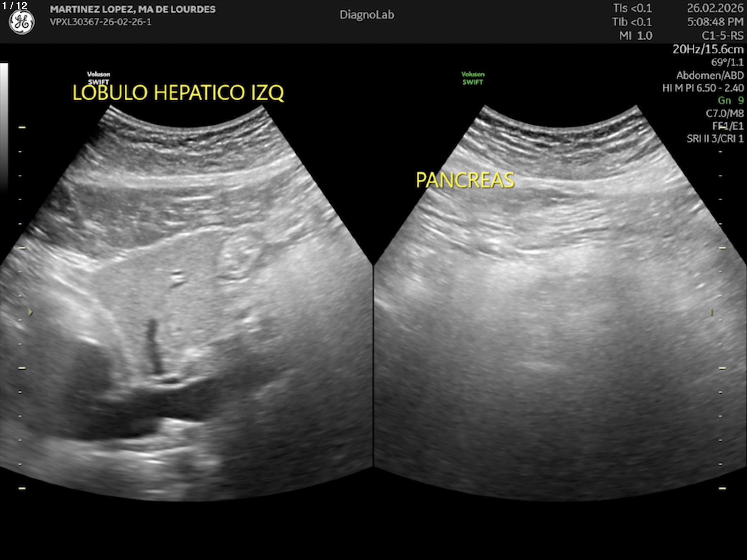Click the grayscale bar on left edge
747x560 pixels.
pos(4,127)
